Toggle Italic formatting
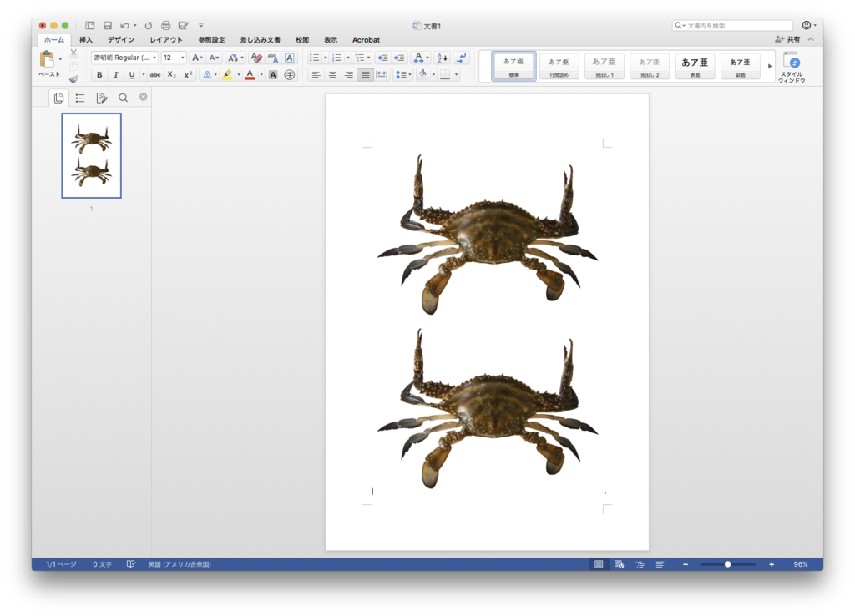Viewport: 855px width, 616px height. tap(115, 74)
